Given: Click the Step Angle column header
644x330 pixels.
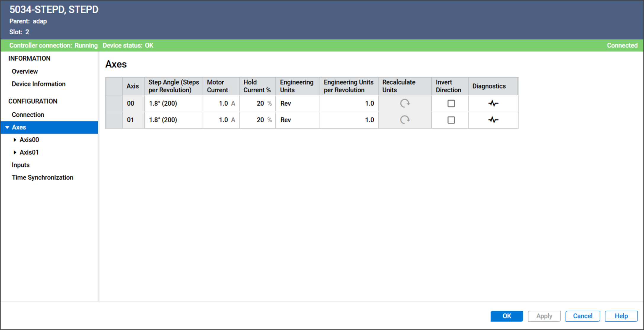Looking at the screenshot, I should tap(174, 86).
